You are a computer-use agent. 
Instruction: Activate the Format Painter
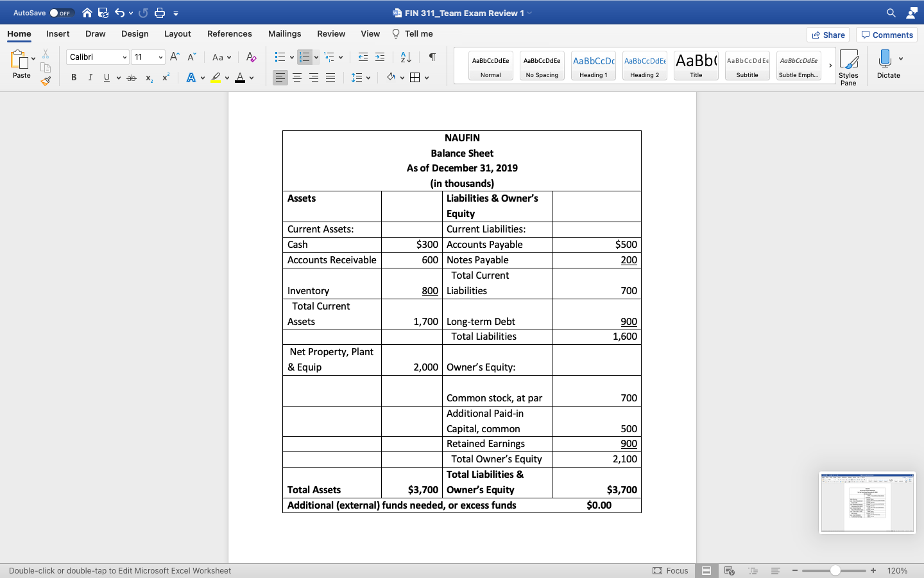[46, 81]
